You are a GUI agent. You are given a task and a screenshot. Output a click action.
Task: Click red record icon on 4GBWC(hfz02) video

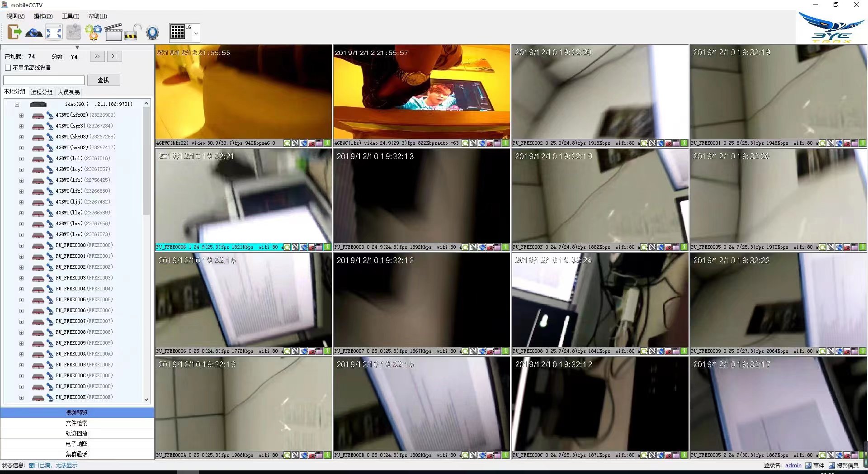(x=311, y=143)
